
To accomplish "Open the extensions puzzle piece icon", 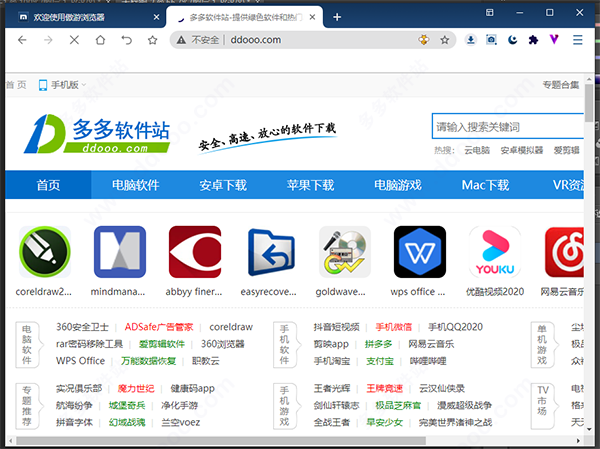I will pos(533,40).
